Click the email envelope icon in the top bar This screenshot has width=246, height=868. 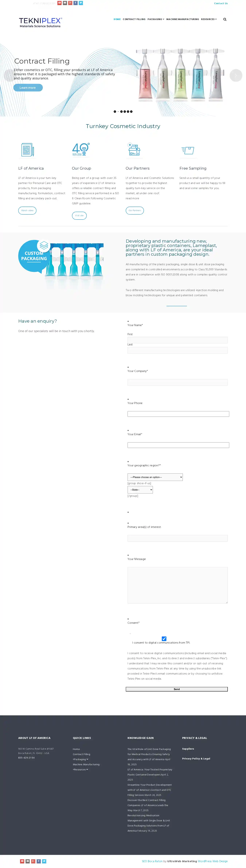coord(65,3)
